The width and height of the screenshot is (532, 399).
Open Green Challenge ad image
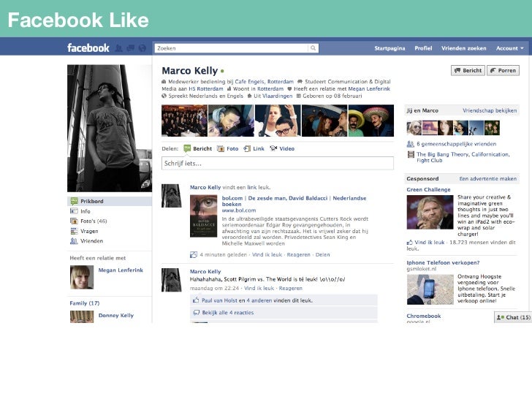[430, 213]
